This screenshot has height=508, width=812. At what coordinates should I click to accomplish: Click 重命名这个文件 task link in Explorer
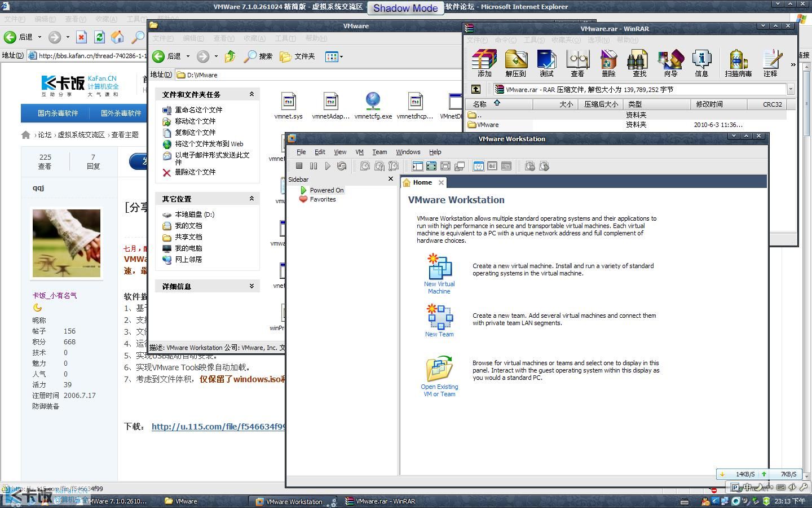[x=198, y=110]
